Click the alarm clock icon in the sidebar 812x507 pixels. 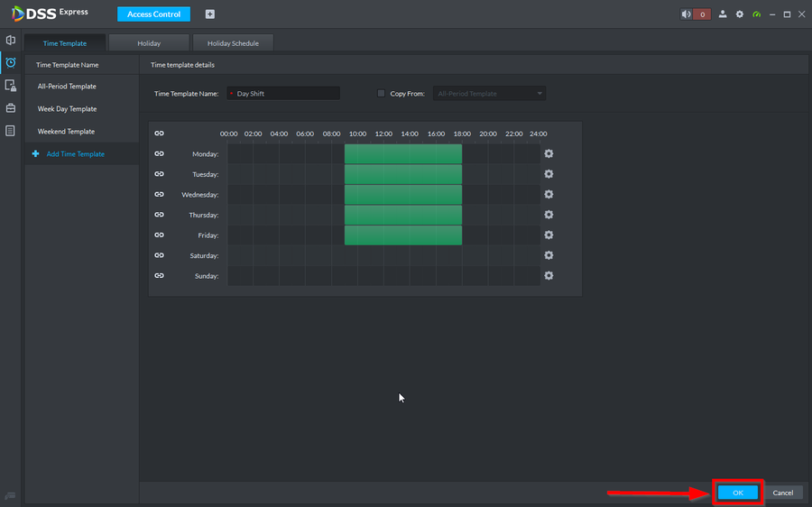[10, 62]
